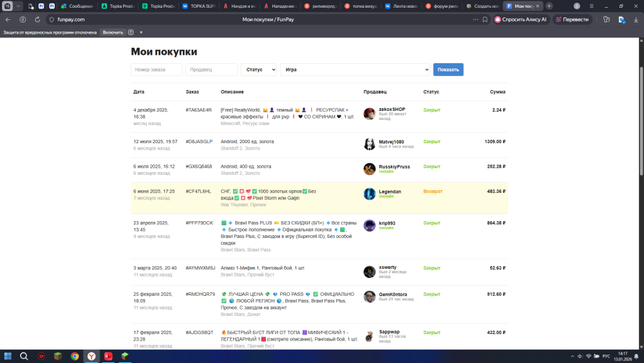
Task: Focus the Номер заказа input field
Action: click(156, 70)
